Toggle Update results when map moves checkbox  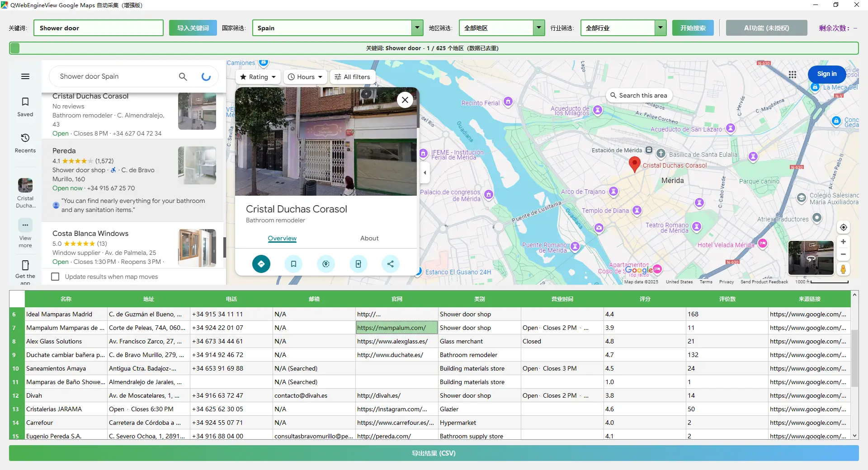coord(55,277)
